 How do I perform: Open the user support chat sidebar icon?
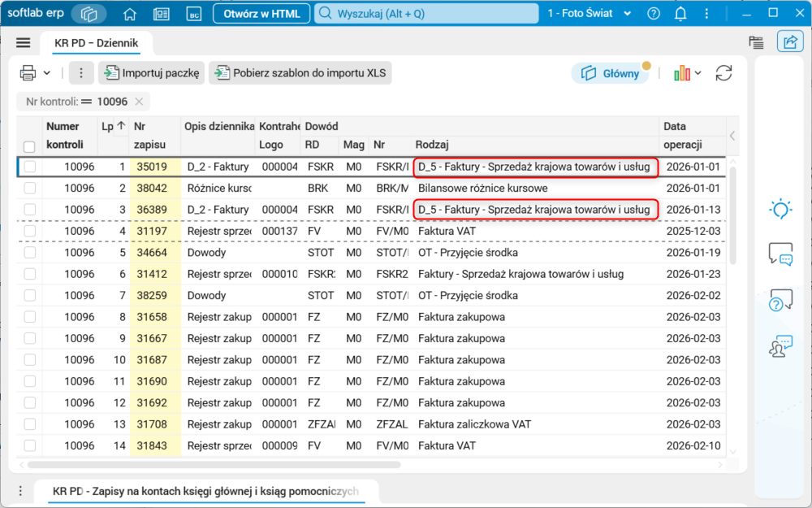tap(780, 346)
